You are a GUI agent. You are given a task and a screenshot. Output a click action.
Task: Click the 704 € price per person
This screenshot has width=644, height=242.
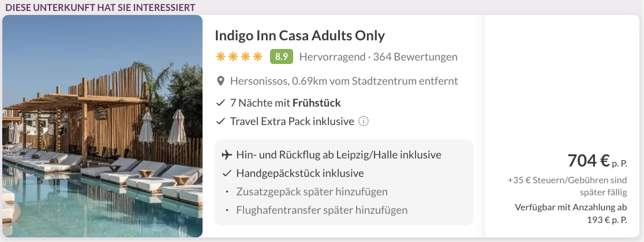[x=597, y=160]
